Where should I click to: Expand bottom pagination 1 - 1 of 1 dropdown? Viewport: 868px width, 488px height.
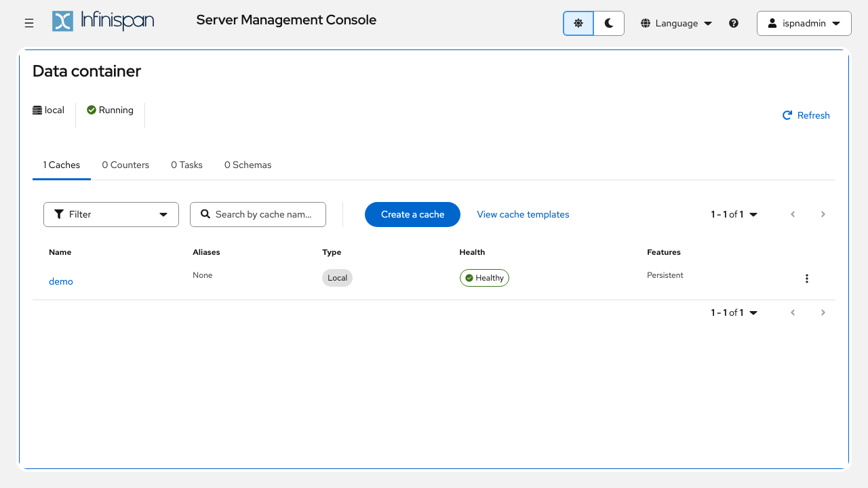(734, 312)
